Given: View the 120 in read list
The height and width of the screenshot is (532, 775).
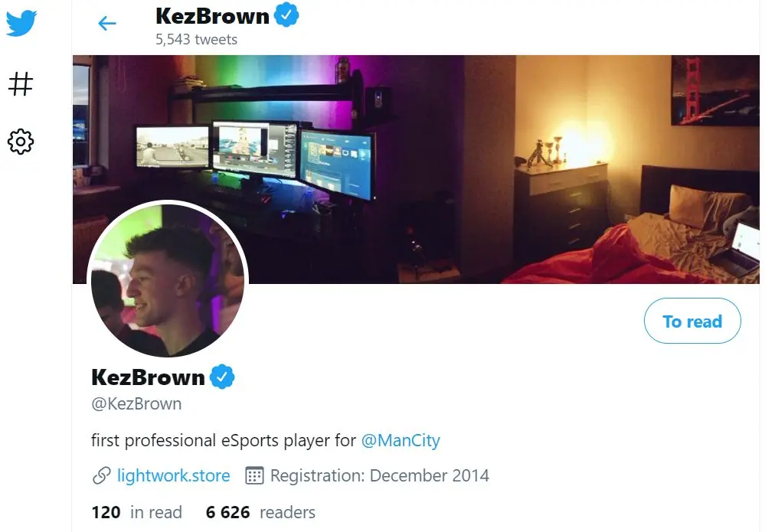Looking at the screenshot, I should pos(137,512).
